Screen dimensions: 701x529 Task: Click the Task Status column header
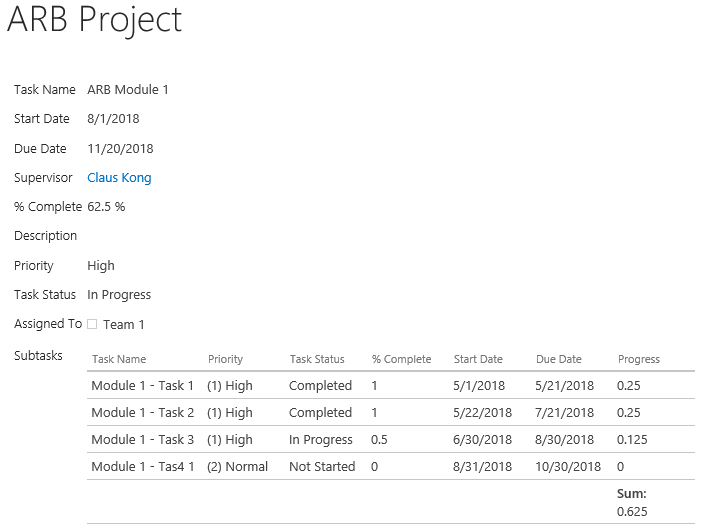[x=317, y=359]
